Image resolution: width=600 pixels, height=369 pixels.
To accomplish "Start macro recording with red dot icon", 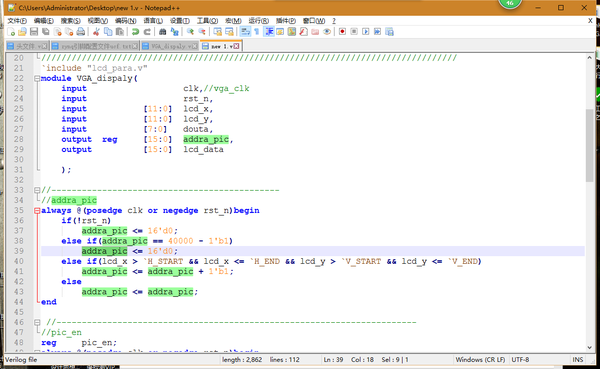I will pos(342,32).
